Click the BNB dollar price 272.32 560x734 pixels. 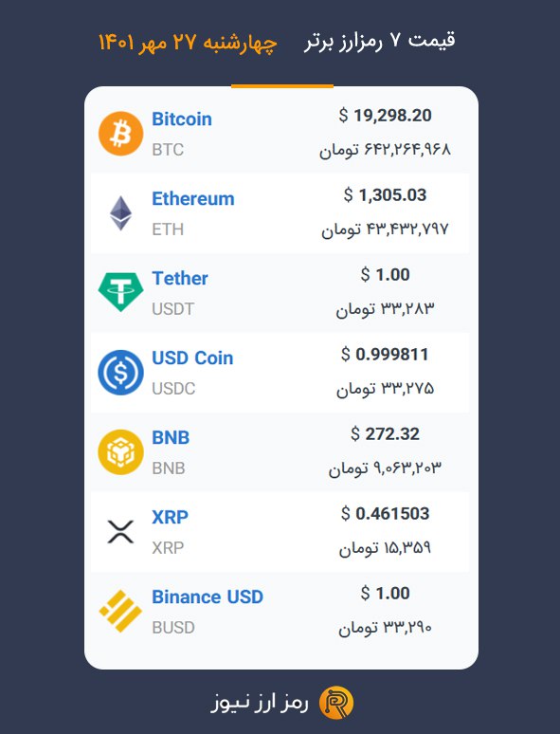click(385, 434)
